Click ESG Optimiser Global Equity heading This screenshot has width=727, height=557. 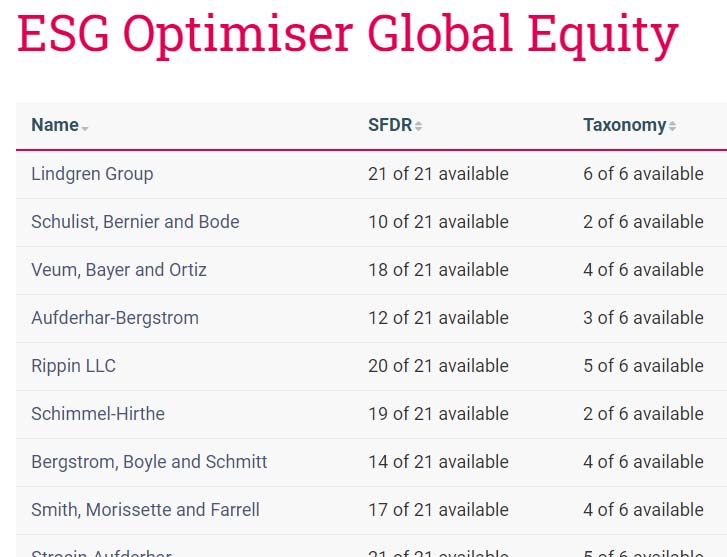point(348,33)
